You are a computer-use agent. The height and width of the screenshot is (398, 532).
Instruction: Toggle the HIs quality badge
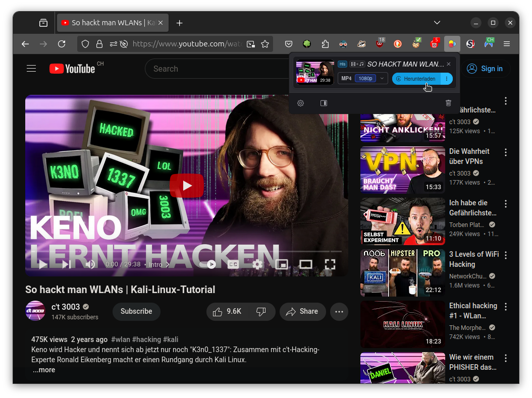click(342, 64)
